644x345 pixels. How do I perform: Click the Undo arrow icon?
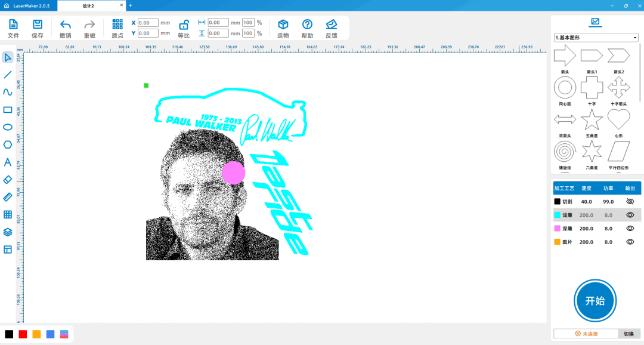click(x=66, y=24)
